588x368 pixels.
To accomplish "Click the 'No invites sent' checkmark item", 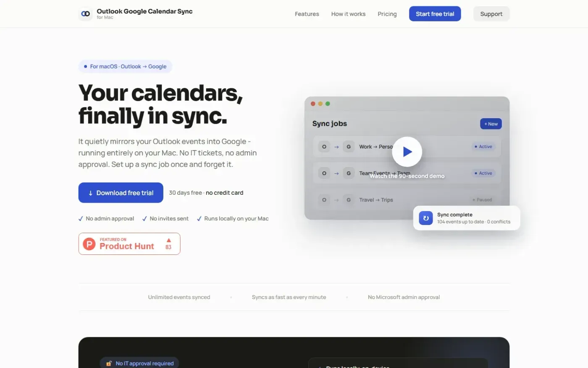I will tap(165, 219).
